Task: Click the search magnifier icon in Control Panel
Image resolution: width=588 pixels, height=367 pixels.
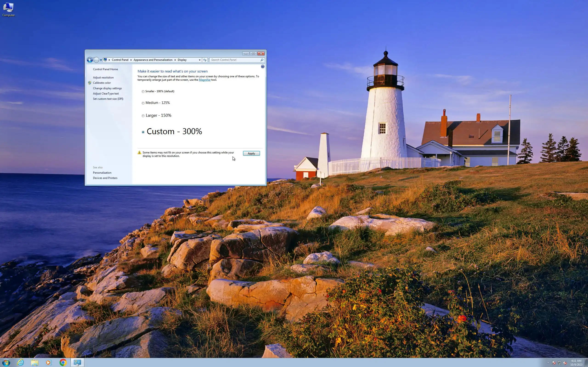Action: (262, 60)
